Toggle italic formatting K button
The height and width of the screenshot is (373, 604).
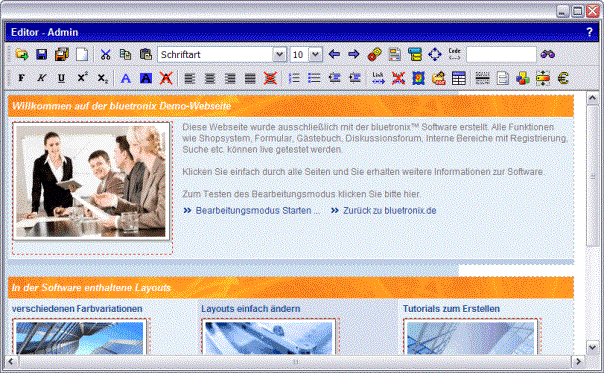click(x=41, y=78)
